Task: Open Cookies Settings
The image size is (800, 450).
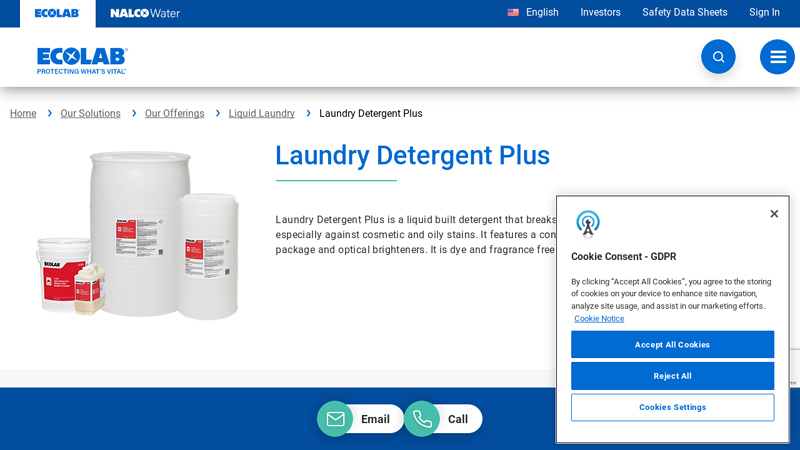Action: [x=672, y=407]
